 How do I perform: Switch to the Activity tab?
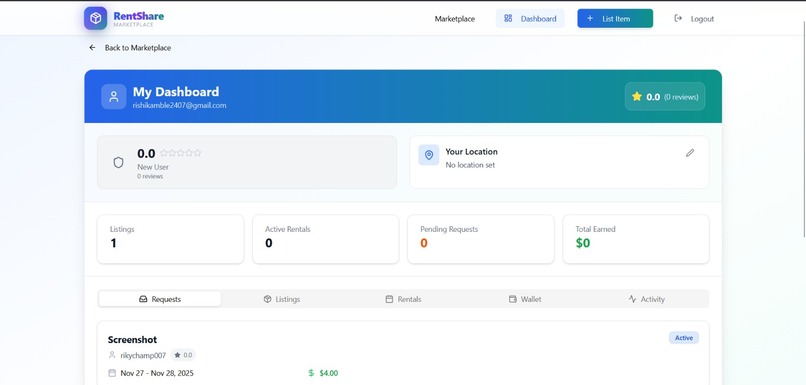pos(647,299)
